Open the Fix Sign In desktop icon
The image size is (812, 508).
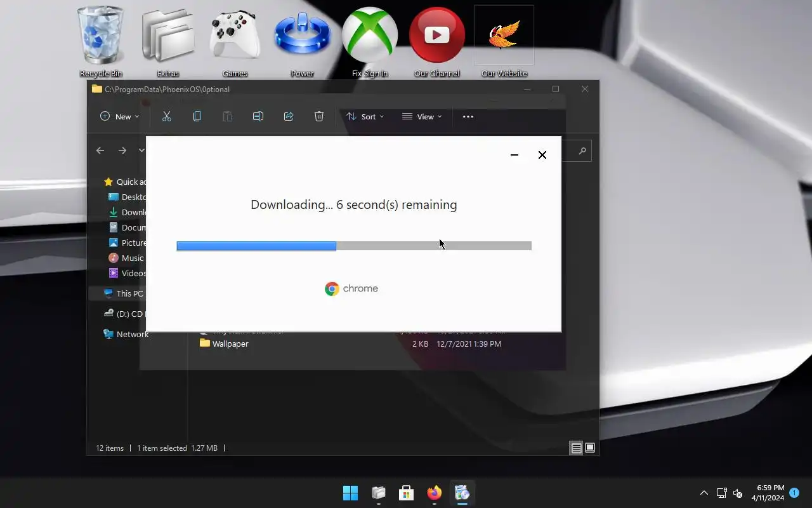click(370, 41)
